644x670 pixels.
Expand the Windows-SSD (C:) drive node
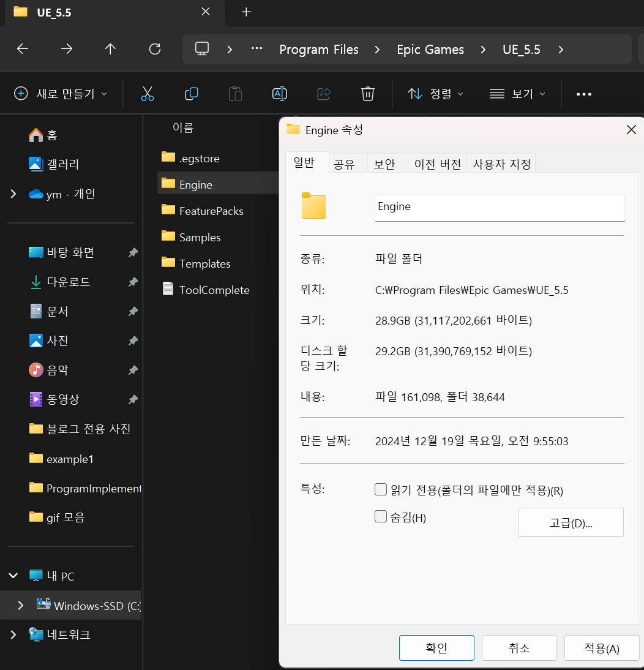[x=21, y=605]
